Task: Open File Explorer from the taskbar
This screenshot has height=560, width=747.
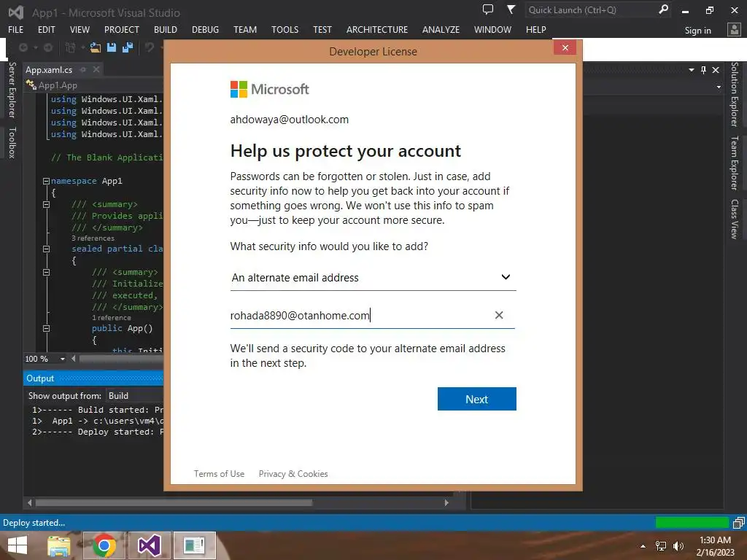Action: click(58, 545)
